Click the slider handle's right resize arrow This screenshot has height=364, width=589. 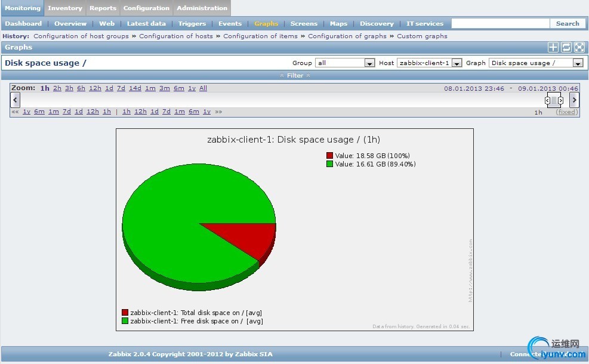(x=560, y=100)
